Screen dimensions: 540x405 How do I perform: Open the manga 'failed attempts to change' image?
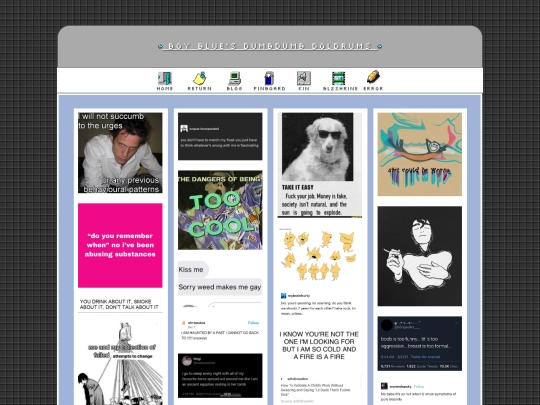coord(120,364)
